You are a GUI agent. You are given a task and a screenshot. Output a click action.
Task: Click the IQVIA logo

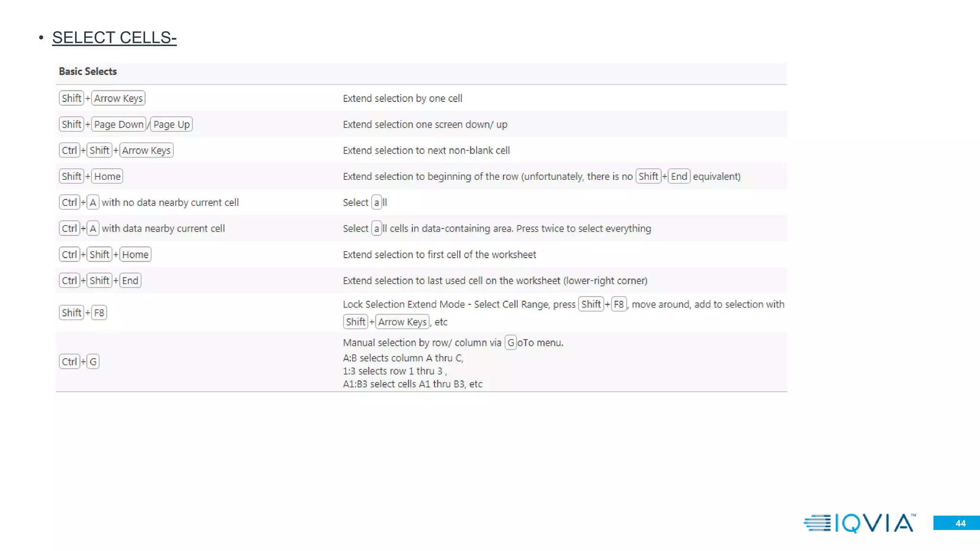[860, 523]
